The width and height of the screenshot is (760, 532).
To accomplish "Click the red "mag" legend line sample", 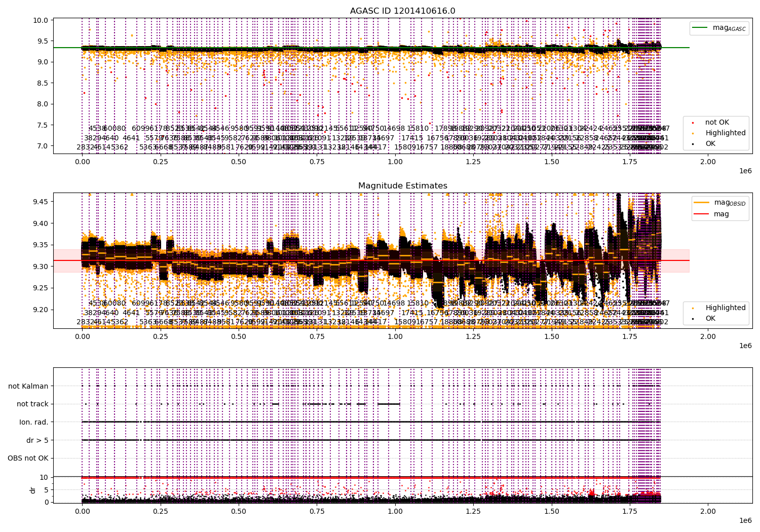I will (701, 214).
